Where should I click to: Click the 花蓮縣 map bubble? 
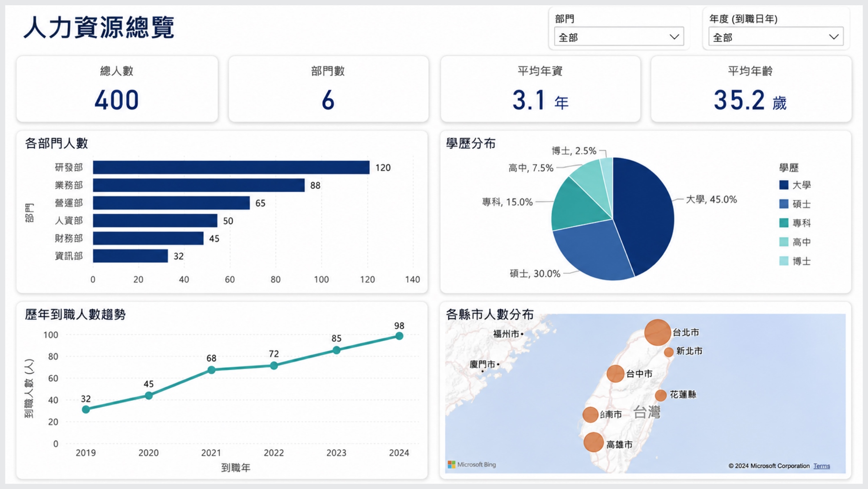point(661,395)
